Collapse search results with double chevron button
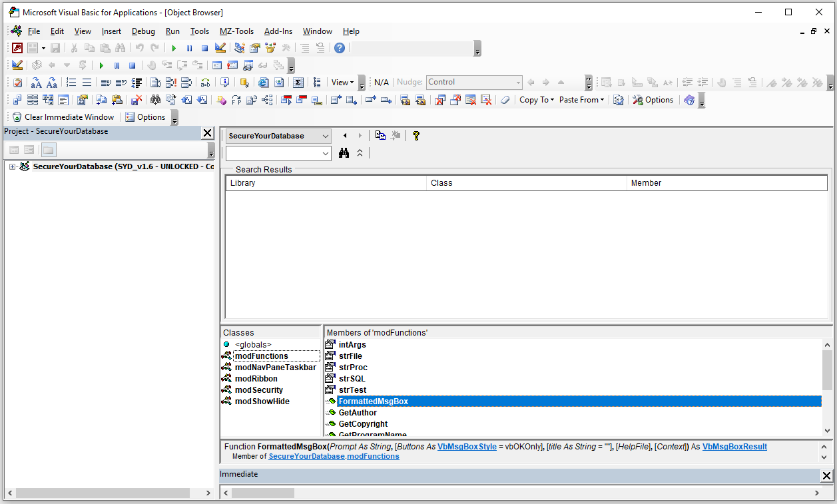Image resolution: width=837 pixels, height=504 pixels. tap(360, 153)
